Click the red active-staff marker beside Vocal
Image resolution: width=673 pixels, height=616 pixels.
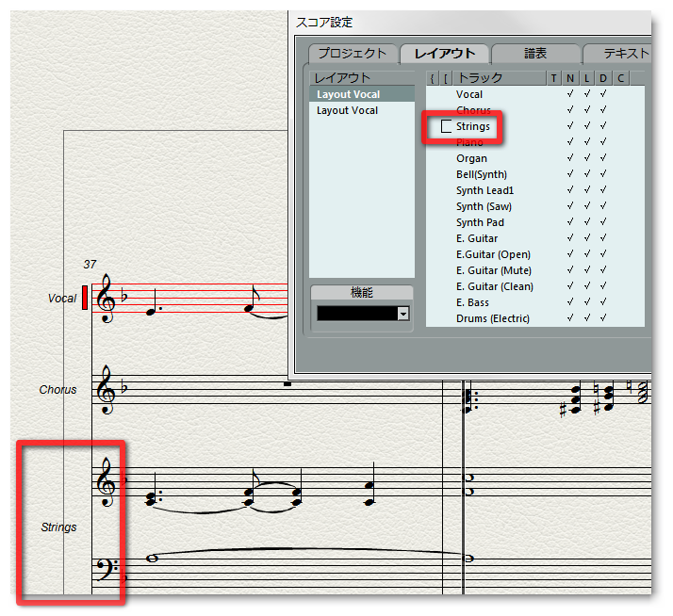point(85,298)
